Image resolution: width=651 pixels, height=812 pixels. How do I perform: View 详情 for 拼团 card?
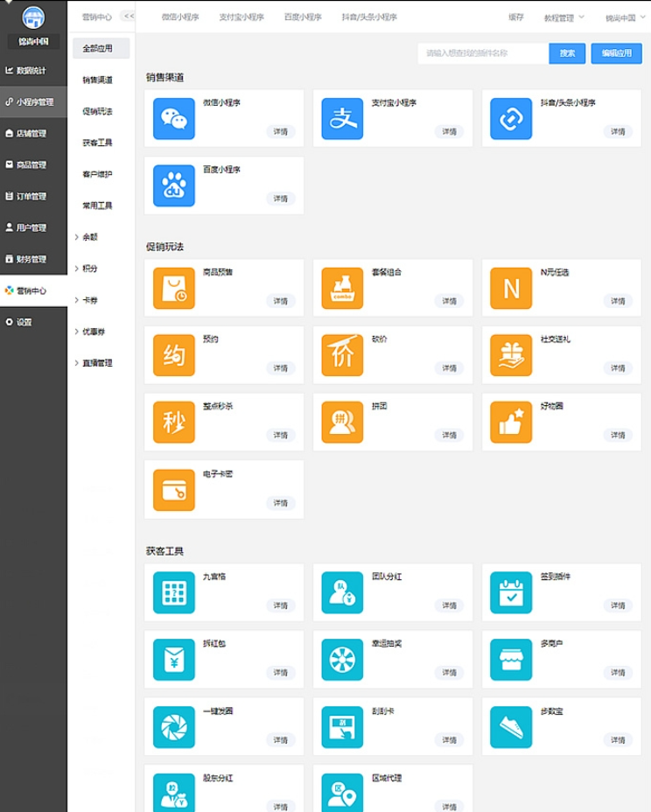pyautogui.click(x=449, y=435)
